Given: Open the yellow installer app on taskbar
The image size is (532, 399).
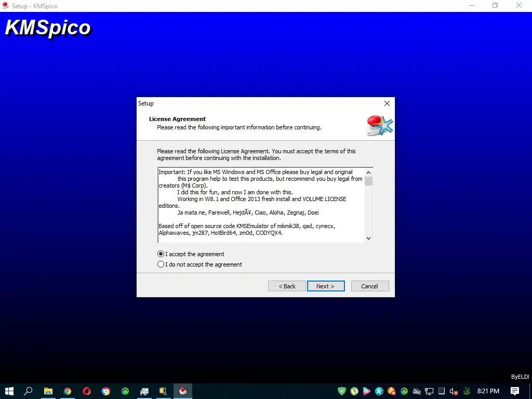Looking at the screenshot, I should click(x=163, y=391).
